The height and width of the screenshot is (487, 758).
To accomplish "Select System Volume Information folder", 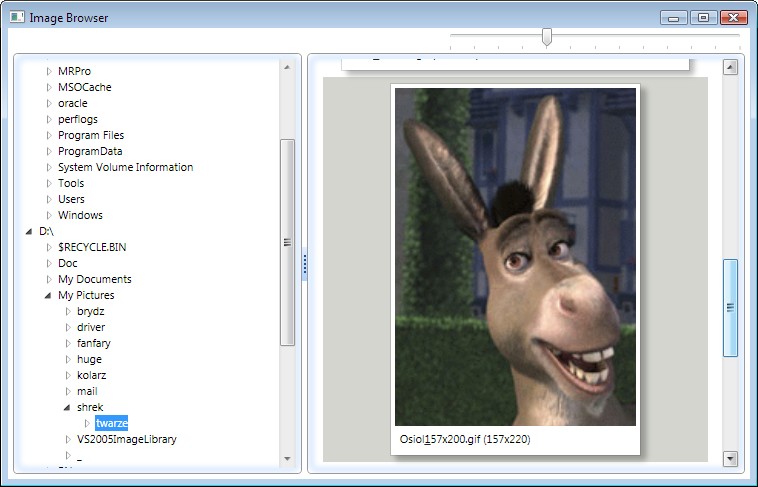I will 126,167.
